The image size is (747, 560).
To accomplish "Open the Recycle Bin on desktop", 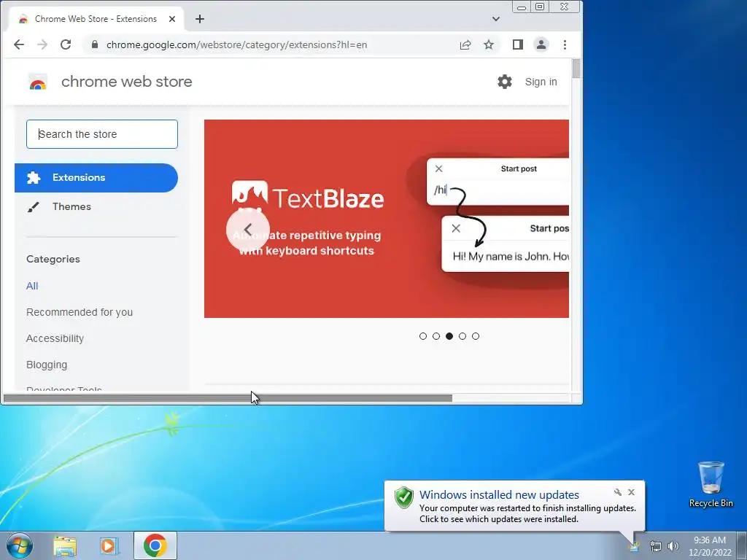I will tap(711, 484).
